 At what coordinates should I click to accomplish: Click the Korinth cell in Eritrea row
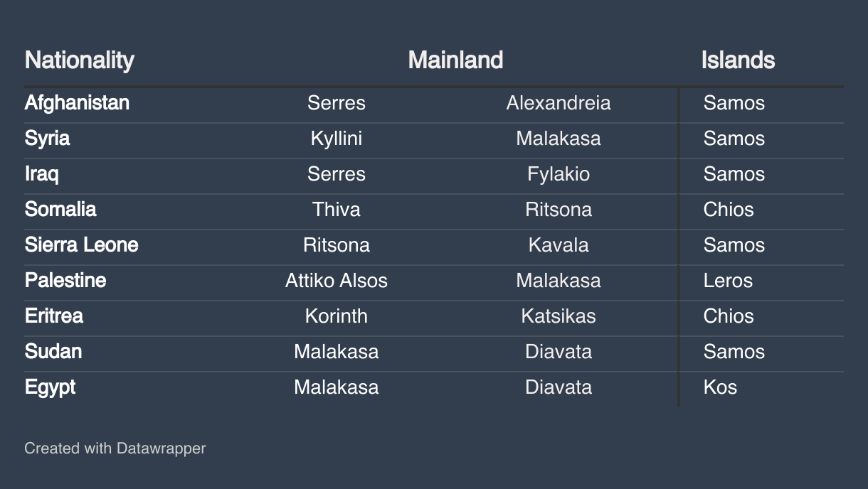(x=337, y=316)
